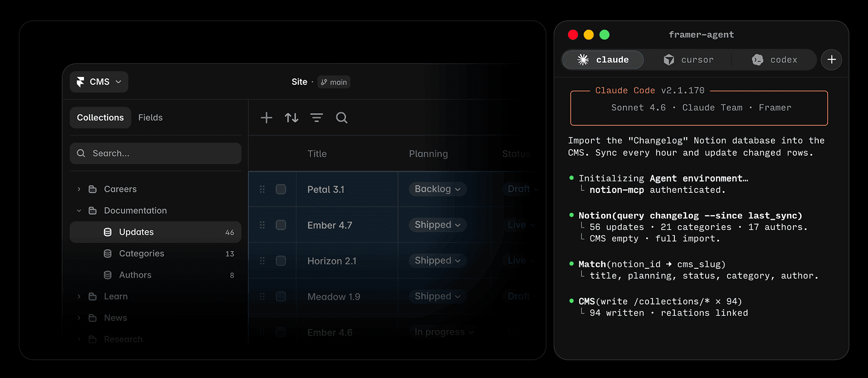Tick the Petal 3.1 row checkbox
The image size is (868, 378).
281,189
